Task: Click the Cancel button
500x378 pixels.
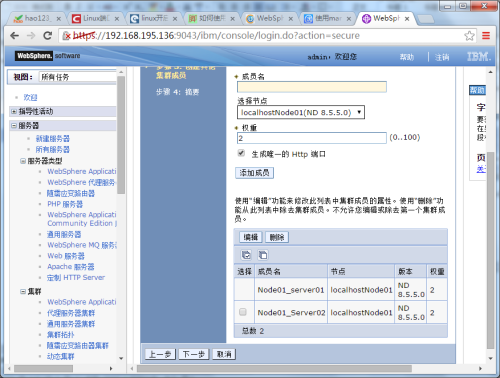Action: coord(224,354)
